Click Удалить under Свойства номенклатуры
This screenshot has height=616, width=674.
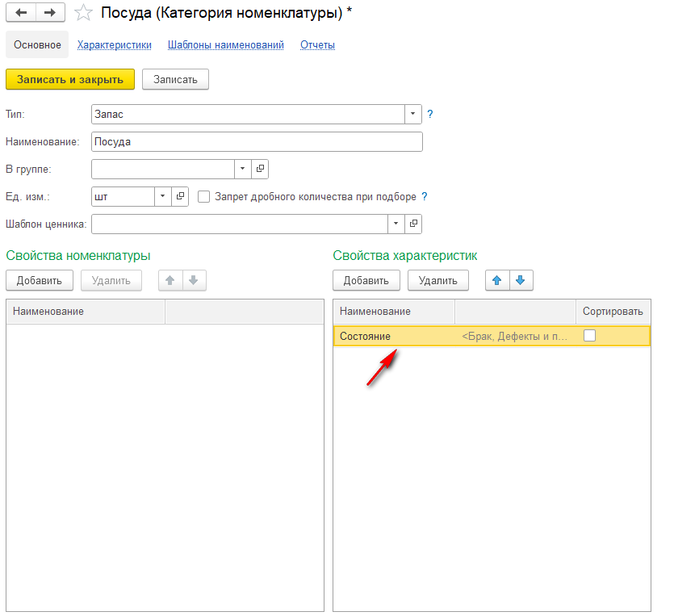[111, 280]
